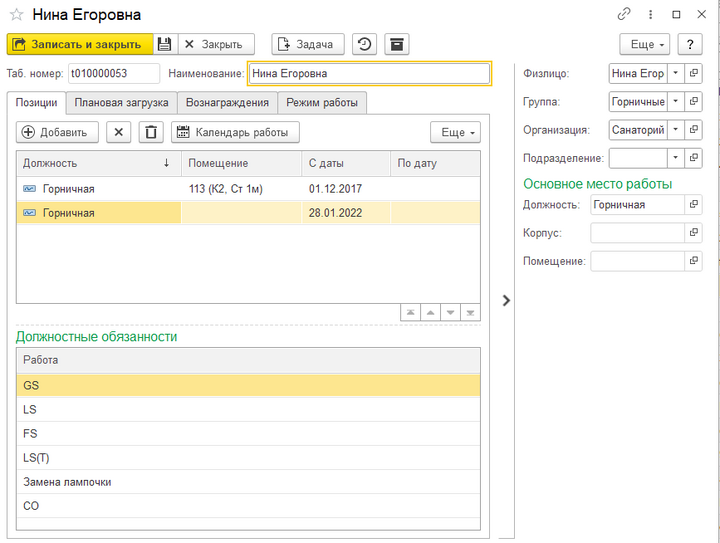720x543 pixels.
Task: Switch to the Плановая загрузка tab
Action: pos(122,102)
